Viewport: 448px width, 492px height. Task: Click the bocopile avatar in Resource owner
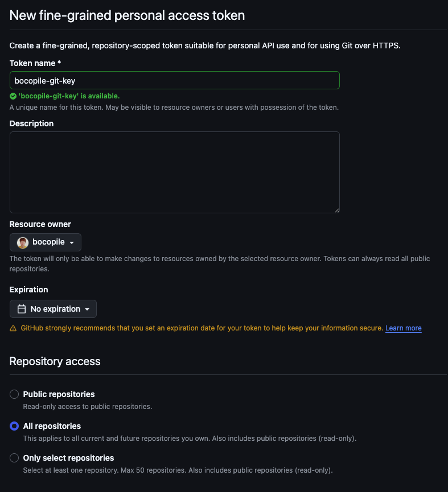click(23, 242)
